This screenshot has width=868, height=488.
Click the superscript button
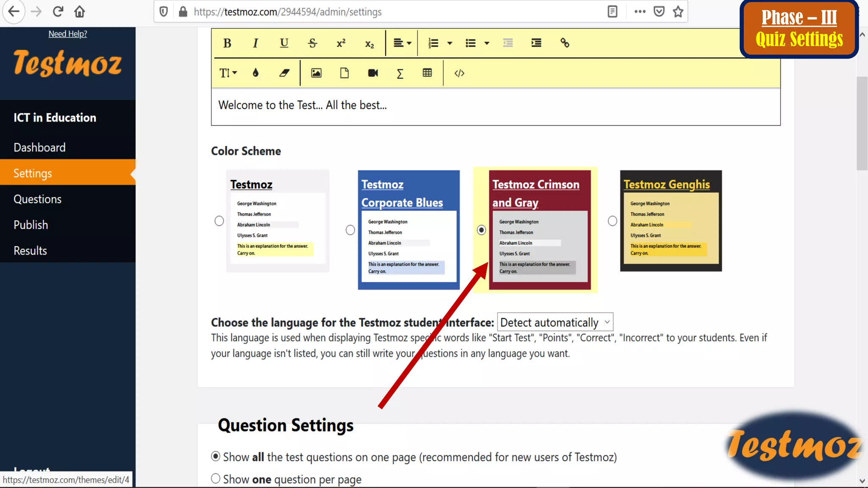(341, 43)
